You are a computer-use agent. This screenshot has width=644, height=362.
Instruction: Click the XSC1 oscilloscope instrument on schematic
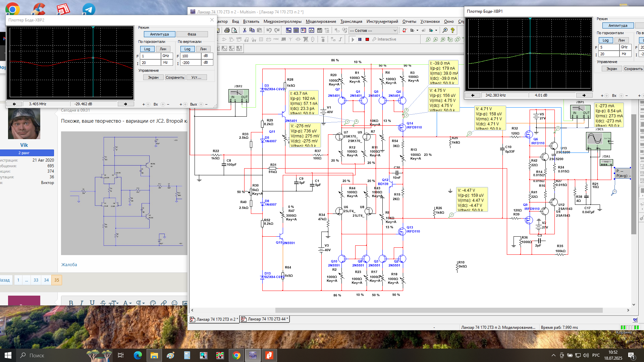click(x=598, y=141)
